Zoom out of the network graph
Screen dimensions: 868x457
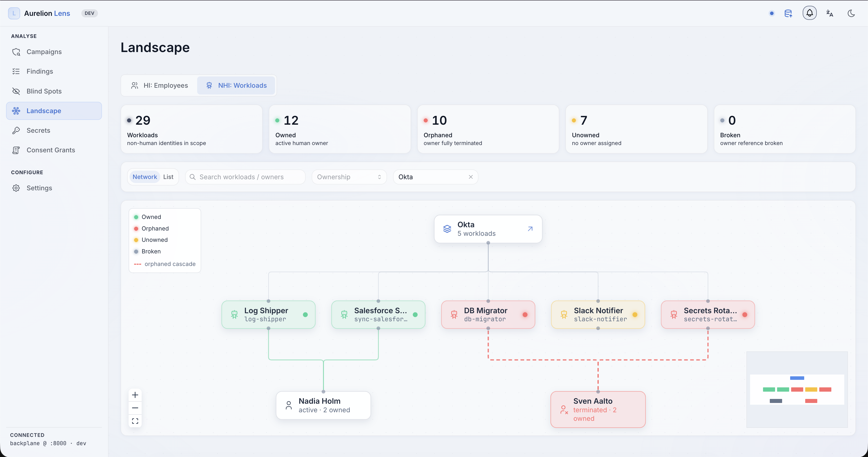coord(135,408)
